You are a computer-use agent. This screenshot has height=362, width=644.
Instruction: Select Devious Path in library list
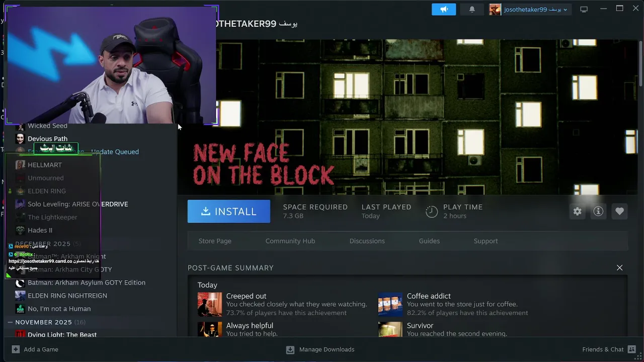coord(47,139)
